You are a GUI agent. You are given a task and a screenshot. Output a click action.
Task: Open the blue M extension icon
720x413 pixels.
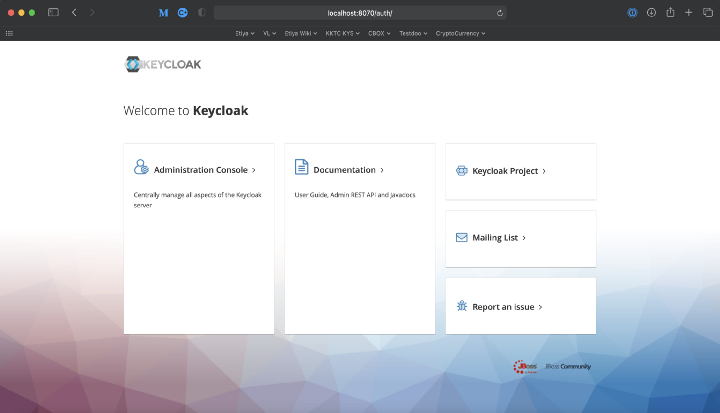(x=163, y=13)
